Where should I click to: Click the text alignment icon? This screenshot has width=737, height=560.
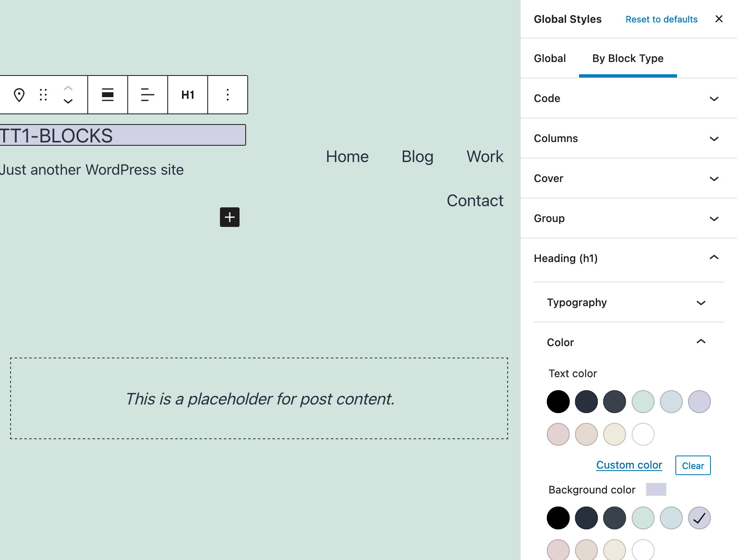147,95
